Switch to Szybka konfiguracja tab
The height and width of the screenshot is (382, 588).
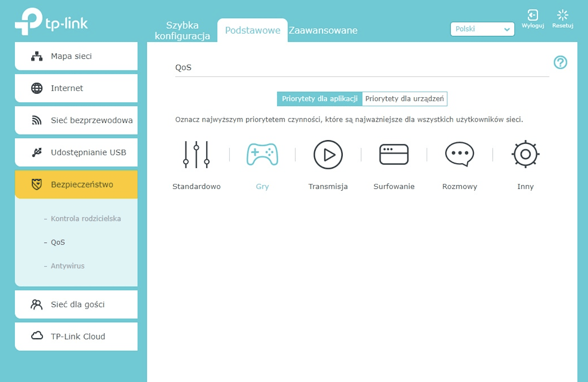tap(182, 30)
